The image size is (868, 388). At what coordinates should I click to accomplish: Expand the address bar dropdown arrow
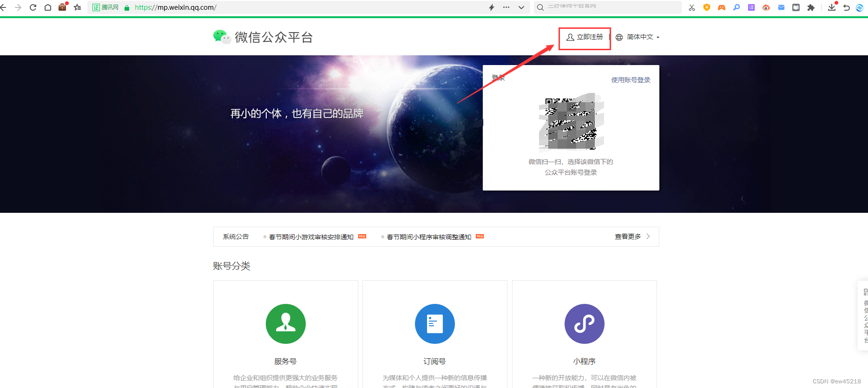pos(521,7)
